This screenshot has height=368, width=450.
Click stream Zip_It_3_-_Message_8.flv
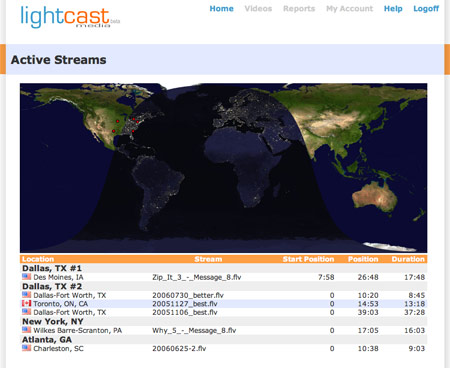click(197, 277)
